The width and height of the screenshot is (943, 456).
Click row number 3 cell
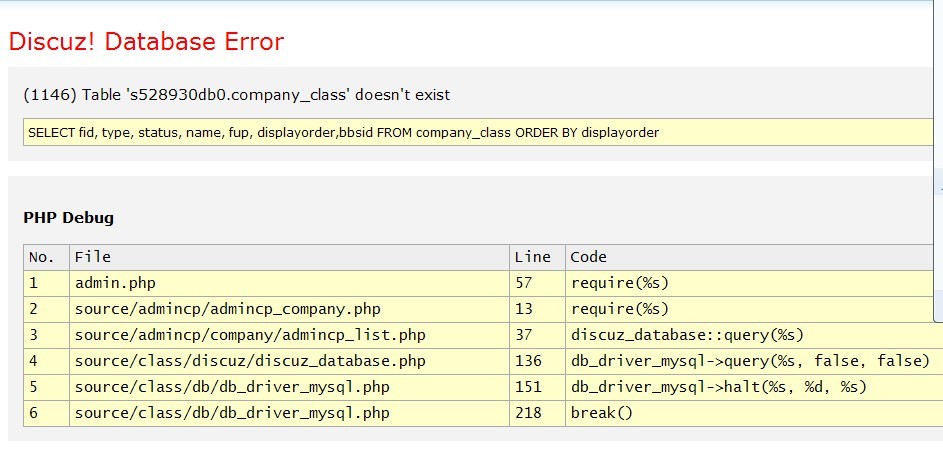tap(46, 335)
